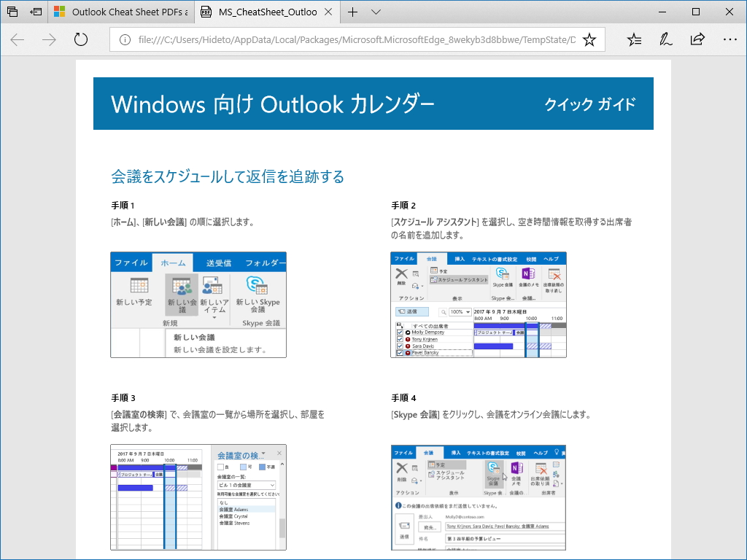Switch to the Outlook Cheat Sheet PDFs tab
747x560 pixels.
117,12
